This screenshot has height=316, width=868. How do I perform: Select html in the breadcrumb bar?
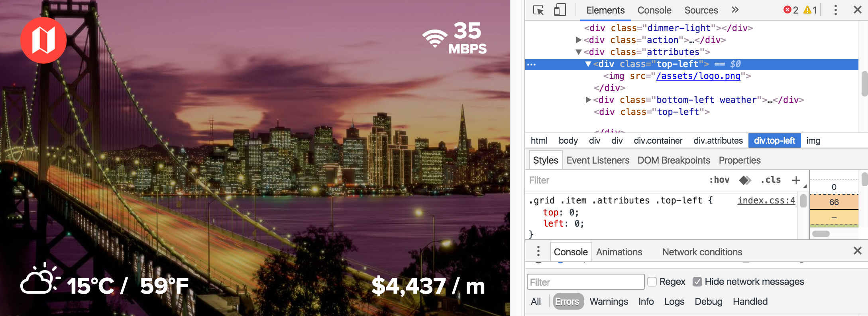[539, 140]
